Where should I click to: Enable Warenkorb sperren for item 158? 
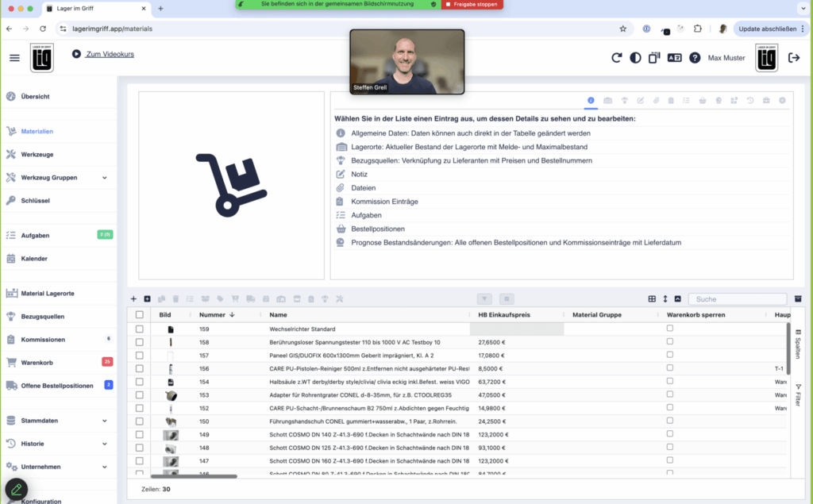tap(669, 341)
